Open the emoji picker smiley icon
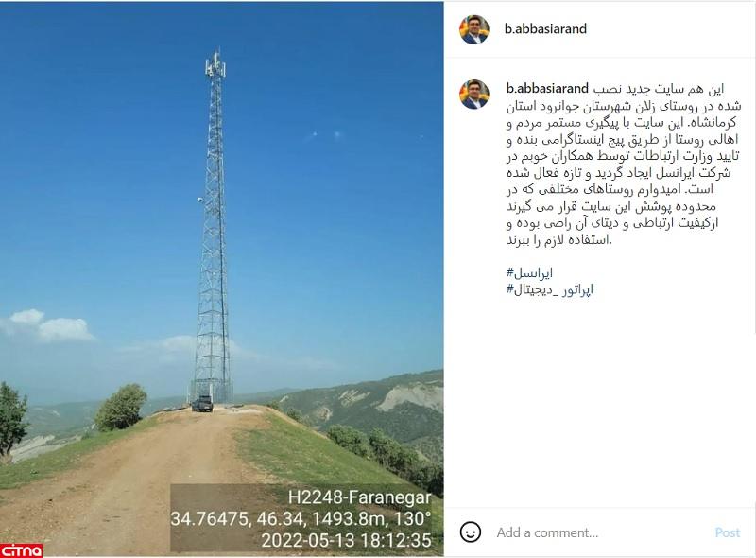This screenshot has height=558, width=756. pyautogui.click(x=470, y=532)
